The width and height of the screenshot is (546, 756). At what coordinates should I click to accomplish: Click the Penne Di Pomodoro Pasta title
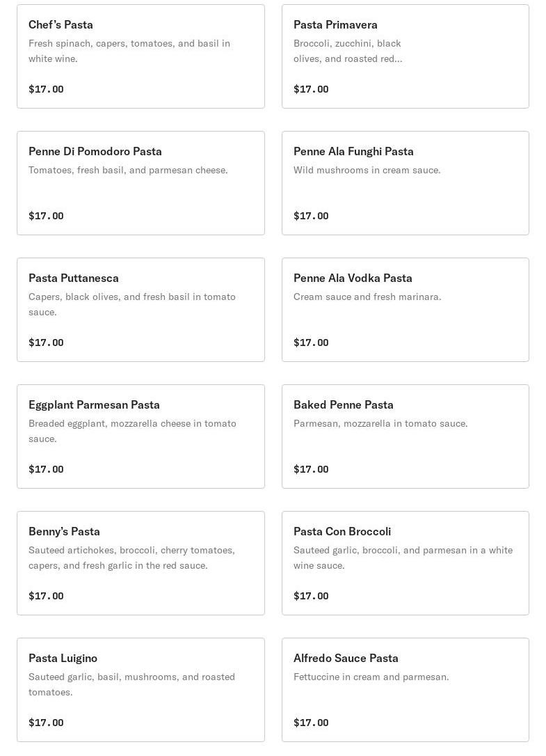click(x=95, y=151)
